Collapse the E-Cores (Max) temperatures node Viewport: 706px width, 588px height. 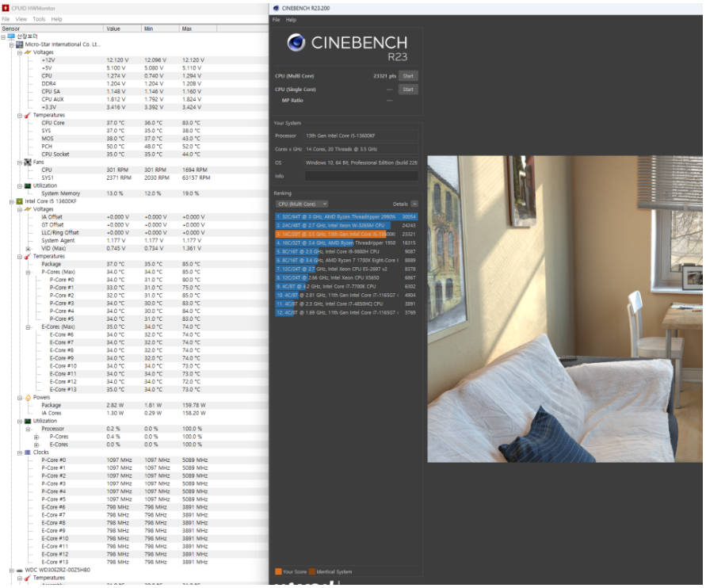click(28, 326)
